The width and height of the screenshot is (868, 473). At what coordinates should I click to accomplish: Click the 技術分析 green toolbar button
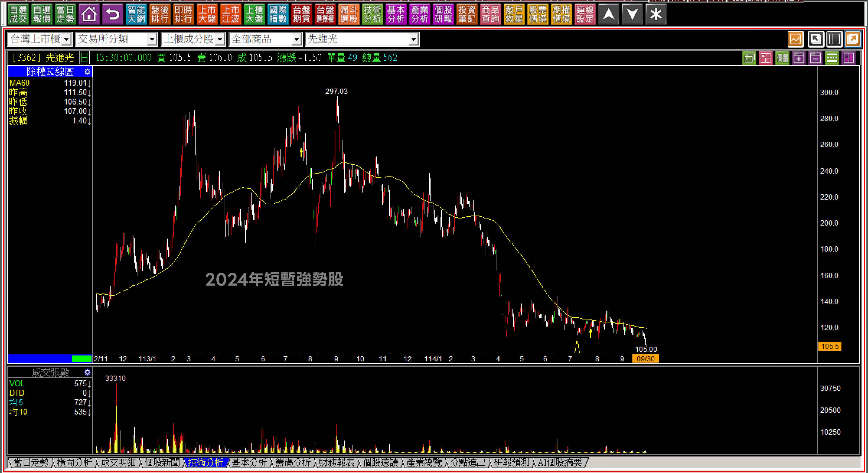coord(372,14)
